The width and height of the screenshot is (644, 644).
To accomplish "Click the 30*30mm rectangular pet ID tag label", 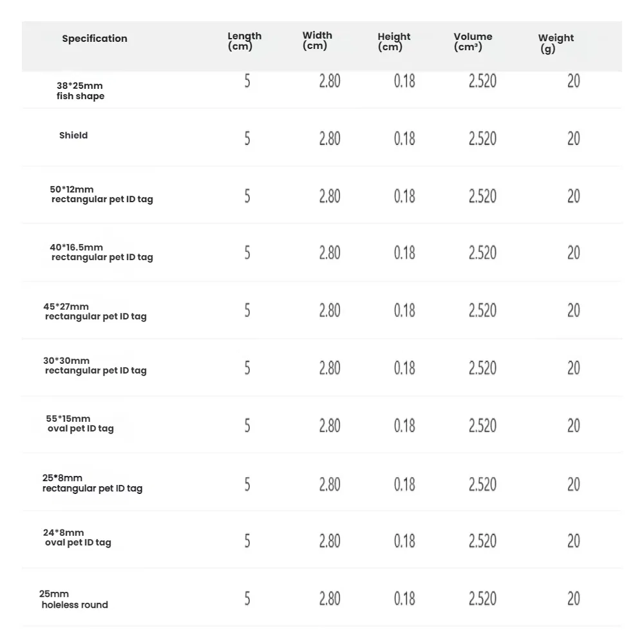I will click(95, 366).
